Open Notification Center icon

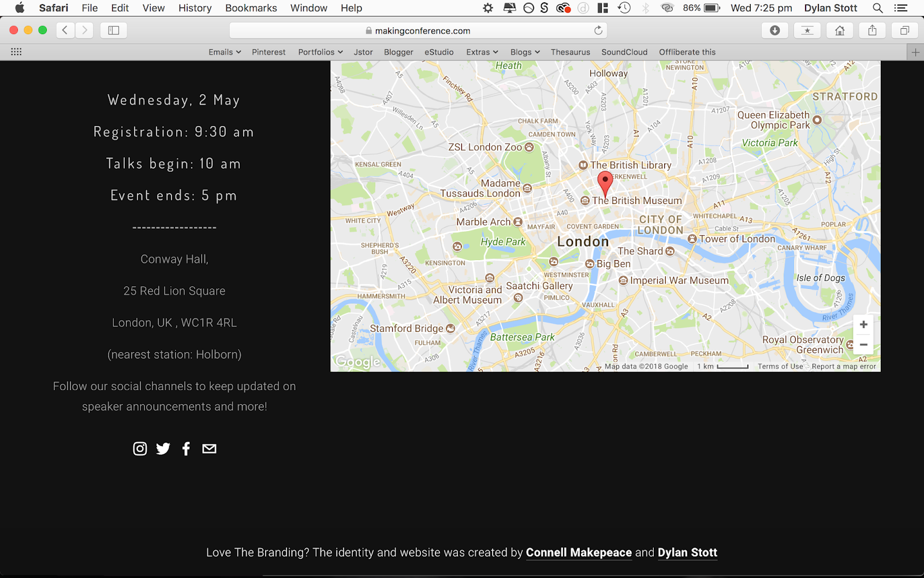pos(901,8)
